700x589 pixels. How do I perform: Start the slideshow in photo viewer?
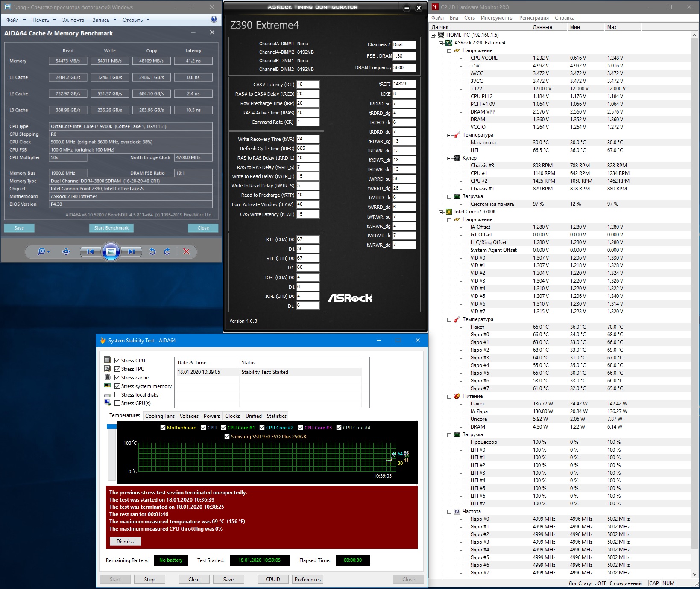coord(111,252)
